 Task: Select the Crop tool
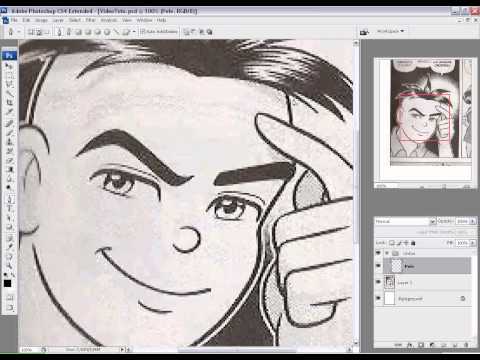[x=9, y=103]
